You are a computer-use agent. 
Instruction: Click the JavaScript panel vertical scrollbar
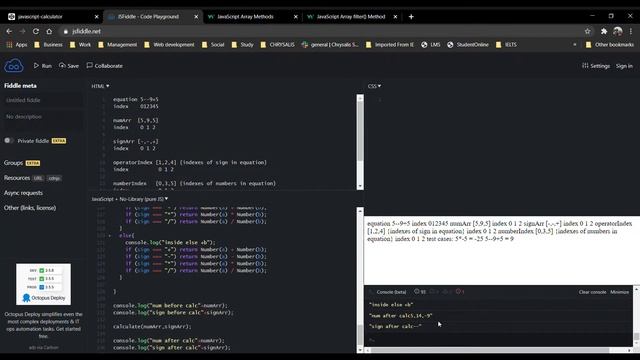point(360,280)
